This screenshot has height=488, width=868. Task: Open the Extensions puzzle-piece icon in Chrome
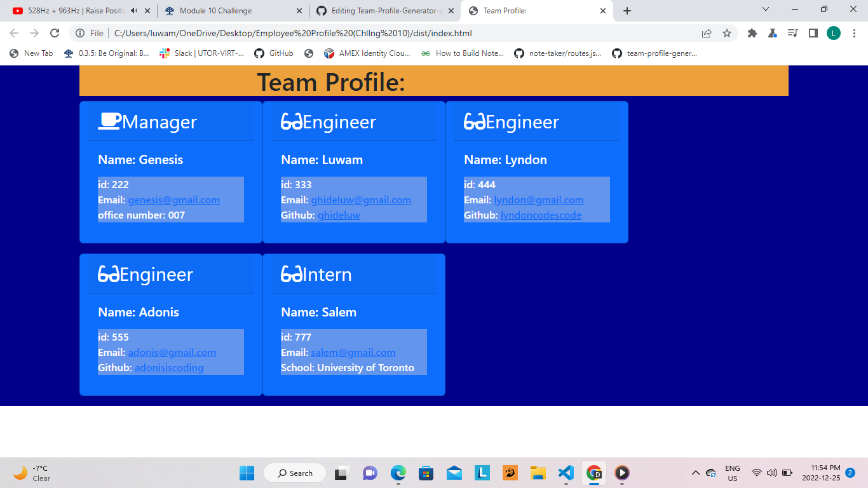(x=752, y=33)
